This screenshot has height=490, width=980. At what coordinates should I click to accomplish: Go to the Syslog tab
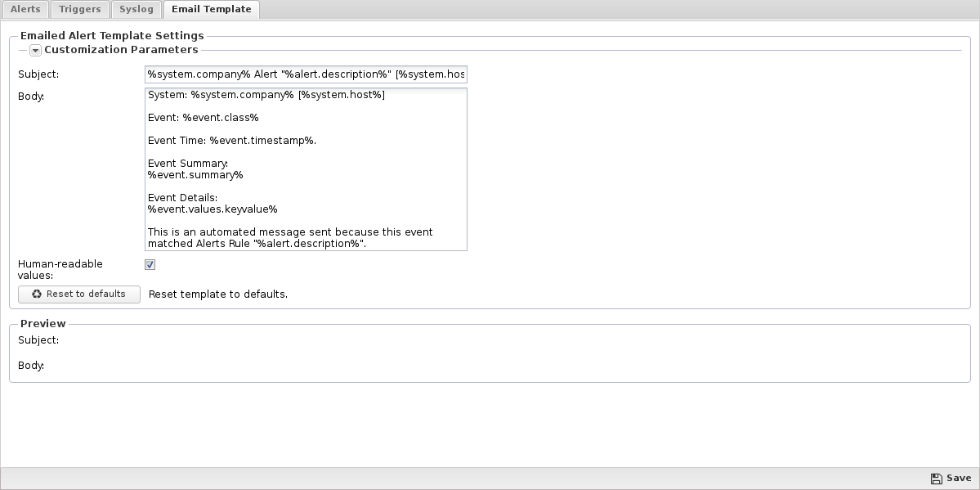click(136, 10)
